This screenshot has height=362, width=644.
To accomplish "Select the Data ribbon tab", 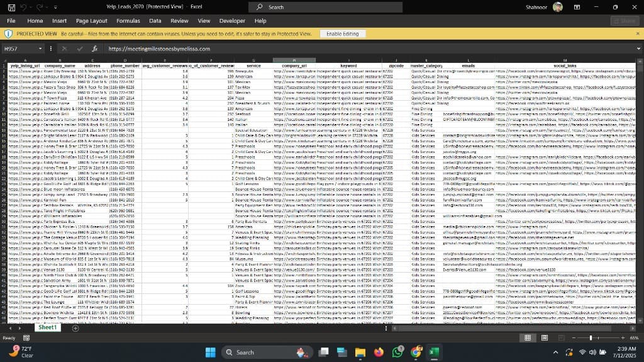I will pos(155,21).
